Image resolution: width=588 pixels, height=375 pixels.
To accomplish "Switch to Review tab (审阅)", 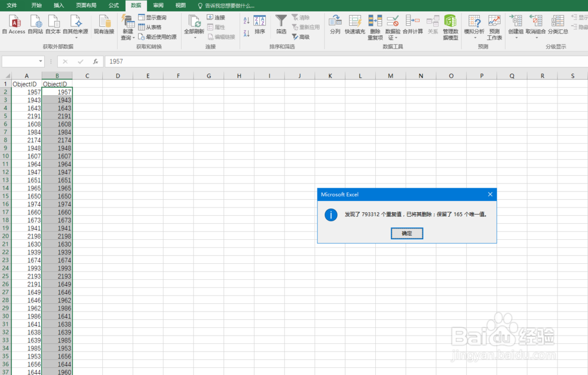I will coord(158,5).
